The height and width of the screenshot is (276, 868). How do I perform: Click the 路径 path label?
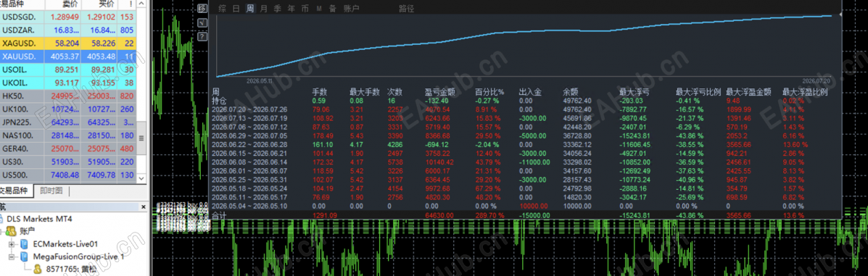tap(407, 8)
